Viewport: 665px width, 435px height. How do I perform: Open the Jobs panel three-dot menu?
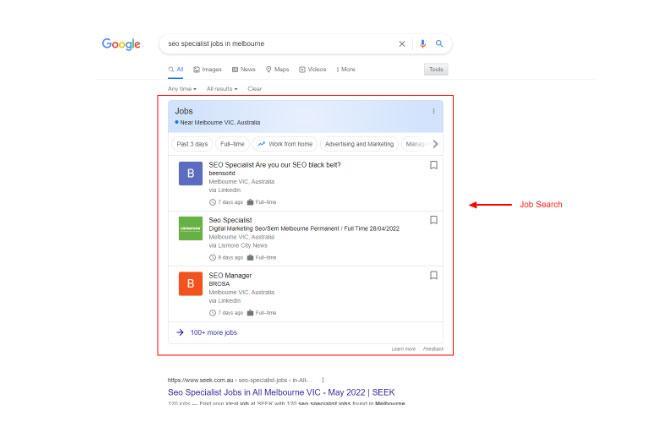[433, 111]
